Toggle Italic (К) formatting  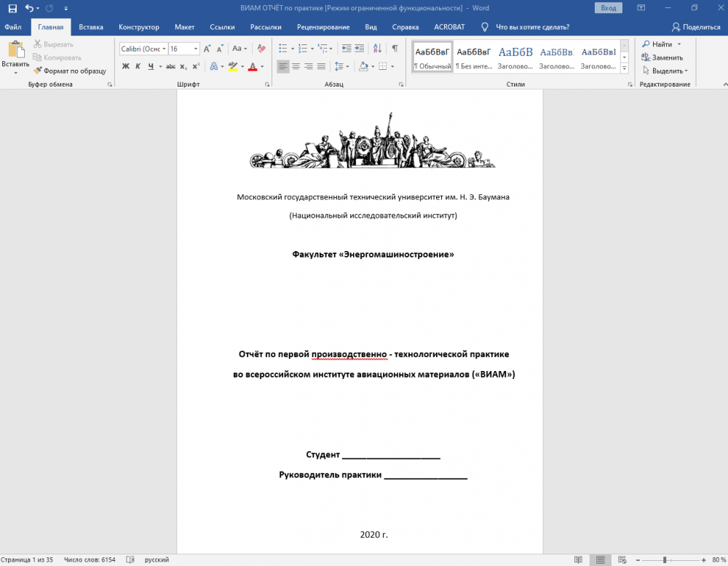tap(138, 67)
